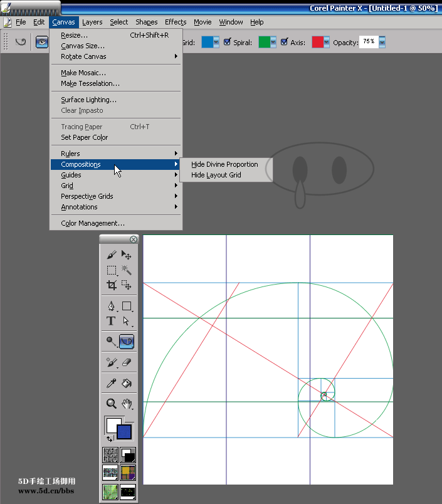Screen dimensions: 442x504
Task: Open the Grid color dropdown arrow
Action: (x=216, y=42)
